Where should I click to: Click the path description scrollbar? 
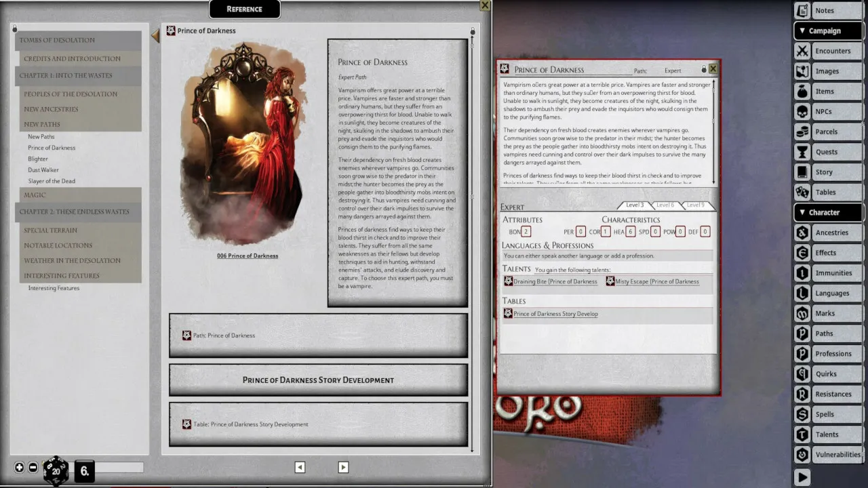[x=713, y=132]
